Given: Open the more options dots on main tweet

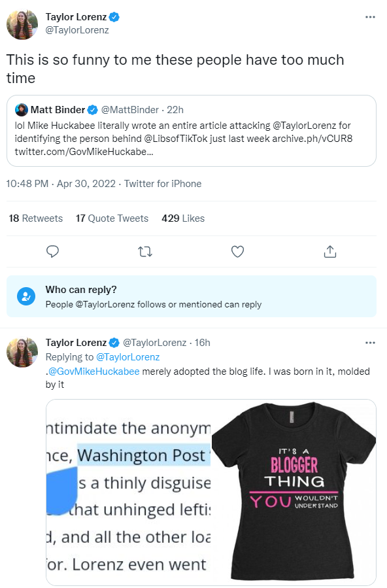Looking at the screenshot, I should coord(370,17).
